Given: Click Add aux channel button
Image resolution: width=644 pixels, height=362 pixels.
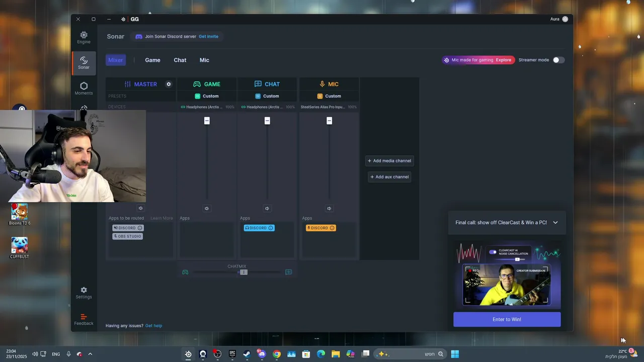Looking at the screenshot, I should click(x=389, y=176).
